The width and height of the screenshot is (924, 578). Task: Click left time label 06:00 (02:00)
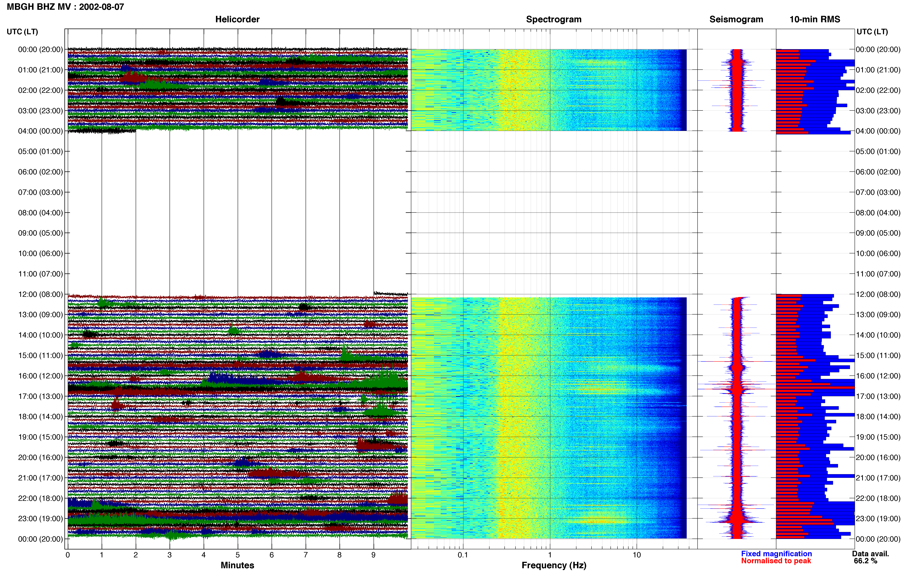coord(41,172)
